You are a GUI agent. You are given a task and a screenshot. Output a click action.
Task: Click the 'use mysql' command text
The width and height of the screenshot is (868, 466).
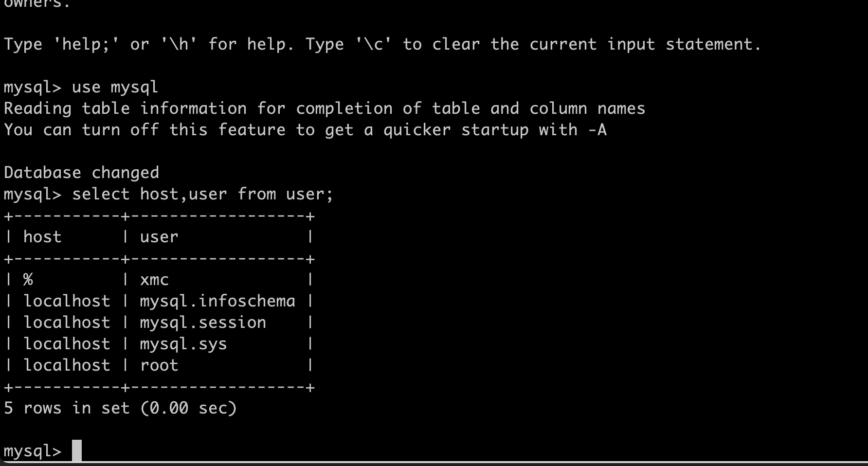(x=115, y=87)
